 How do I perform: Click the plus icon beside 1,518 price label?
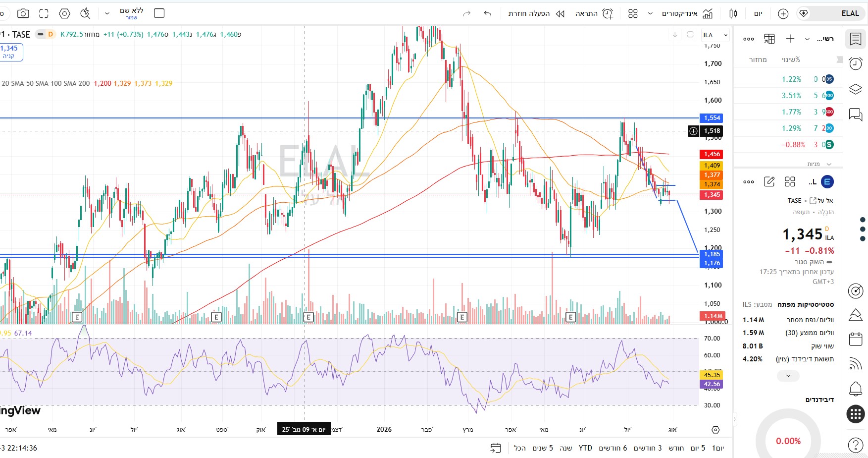click(694, 131)
